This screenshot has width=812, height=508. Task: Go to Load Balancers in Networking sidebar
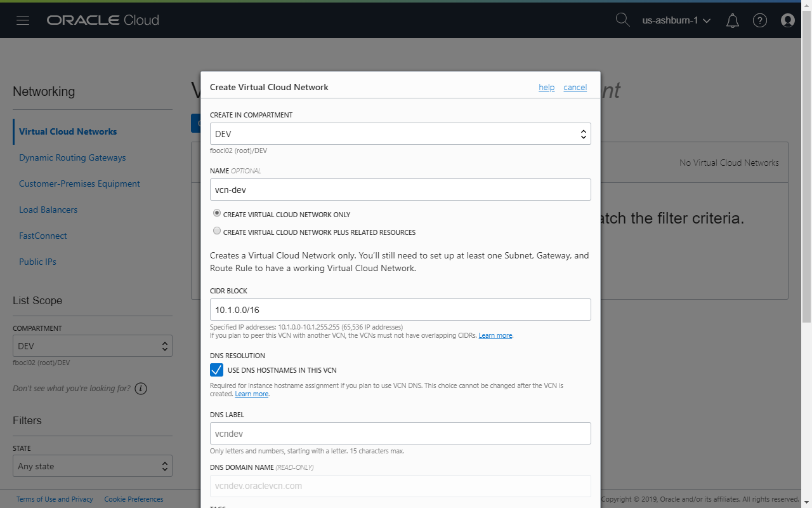[x=48, y=210]
